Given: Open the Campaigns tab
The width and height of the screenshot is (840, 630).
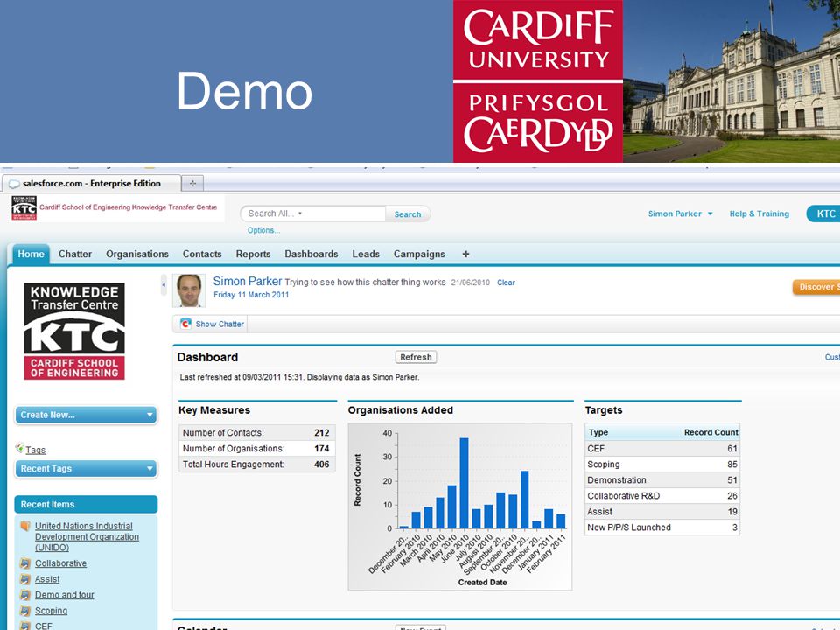Looking at the screenshot, I should (x=419, y=254).
